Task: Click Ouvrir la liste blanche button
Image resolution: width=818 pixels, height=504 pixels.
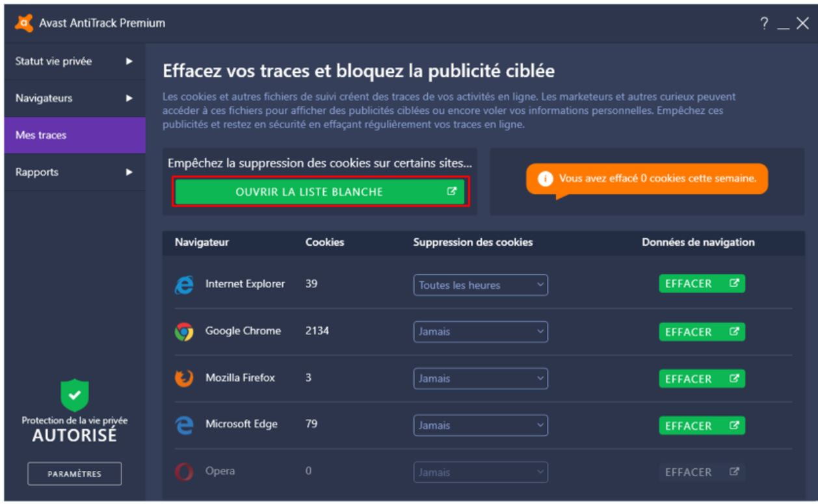Action: click(x=320, y=192)
